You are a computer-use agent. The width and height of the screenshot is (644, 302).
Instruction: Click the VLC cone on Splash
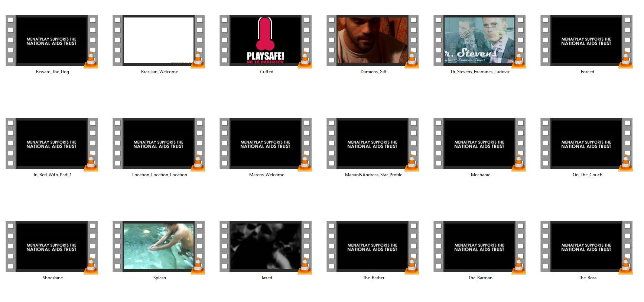click(x=198, y=266)
